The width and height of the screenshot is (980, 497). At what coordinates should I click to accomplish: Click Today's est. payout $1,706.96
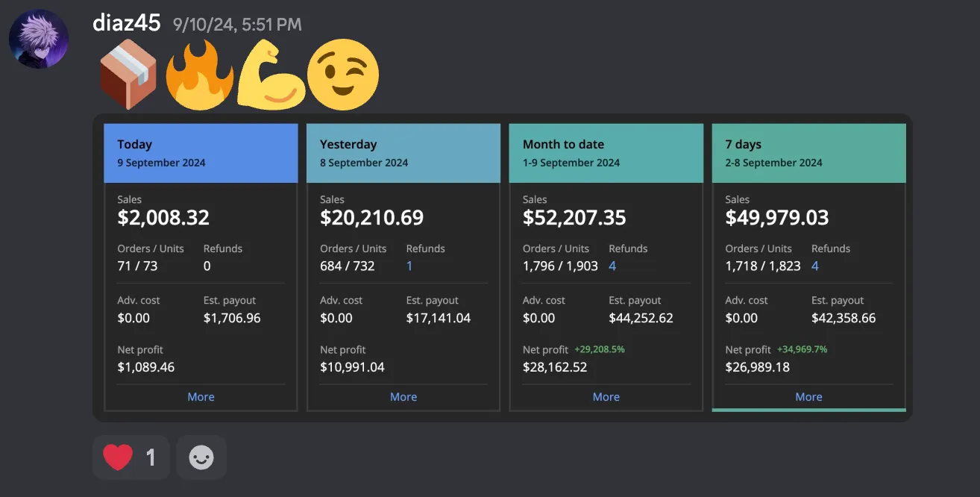[x=232, y=318]
